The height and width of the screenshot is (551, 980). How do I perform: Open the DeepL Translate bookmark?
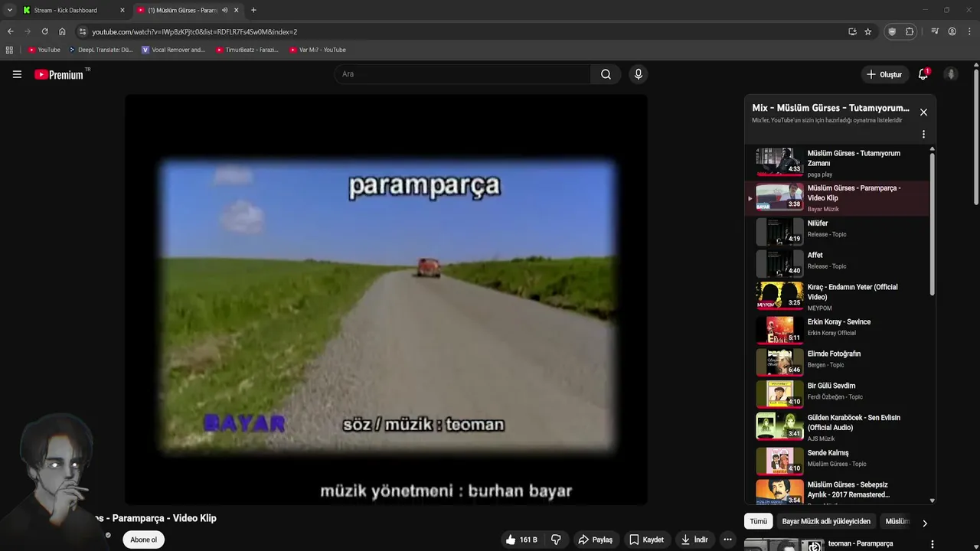point(100,50)
